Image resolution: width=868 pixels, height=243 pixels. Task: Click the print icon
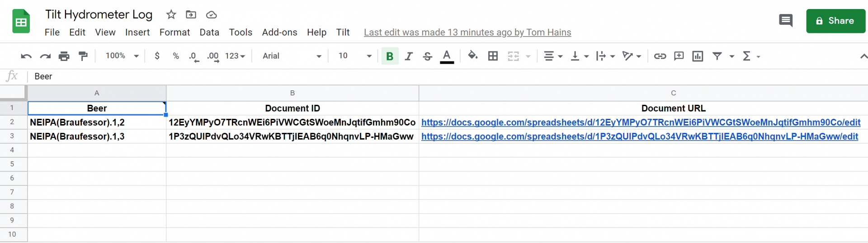[x=64, y=56]
